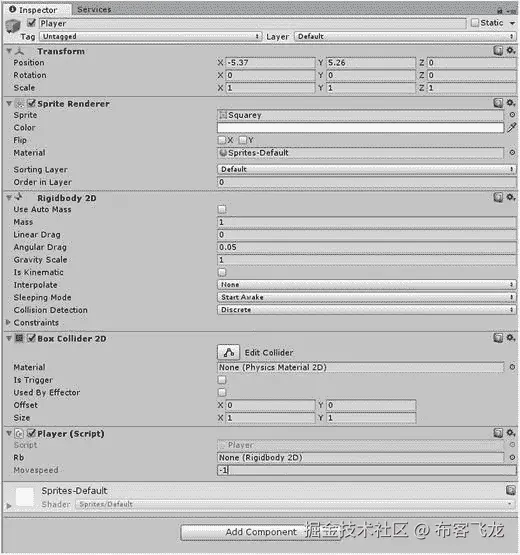Open the Shader dropdown Sprites/Default
Image resolution: width=520 pixels, height=555 pixels.
(295, 504)
